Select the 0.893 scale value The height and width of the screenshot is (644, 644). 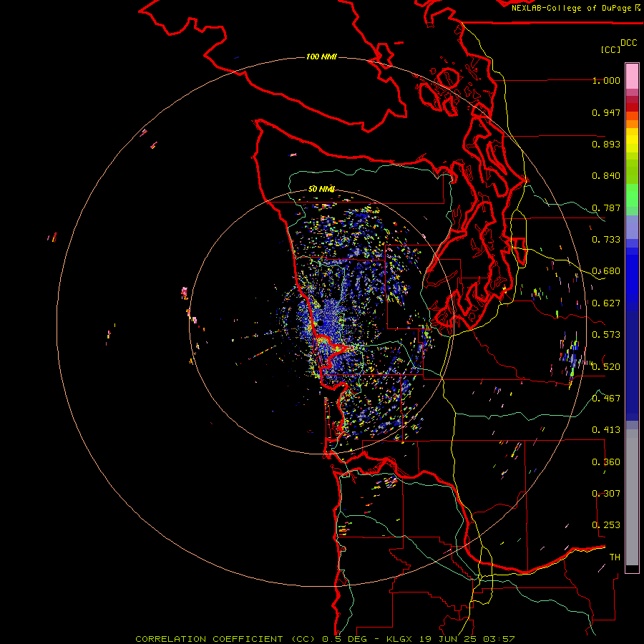pos(606,144)
